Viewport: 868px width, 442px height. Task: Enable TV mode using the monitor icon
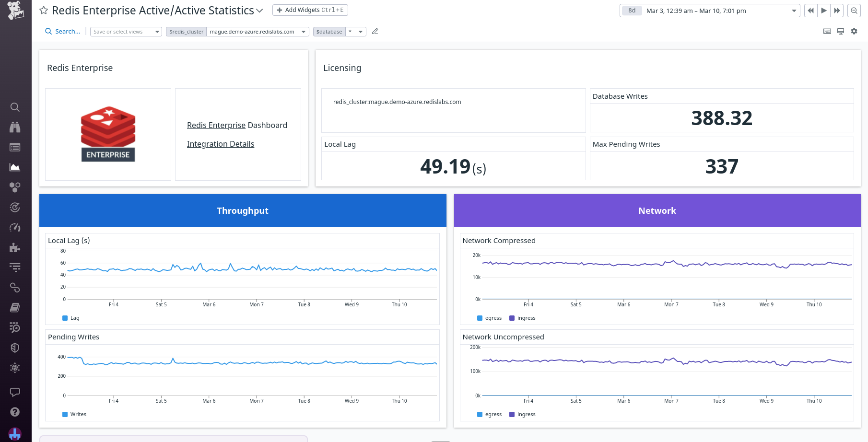pyautogui.click(x=840, y=31)
